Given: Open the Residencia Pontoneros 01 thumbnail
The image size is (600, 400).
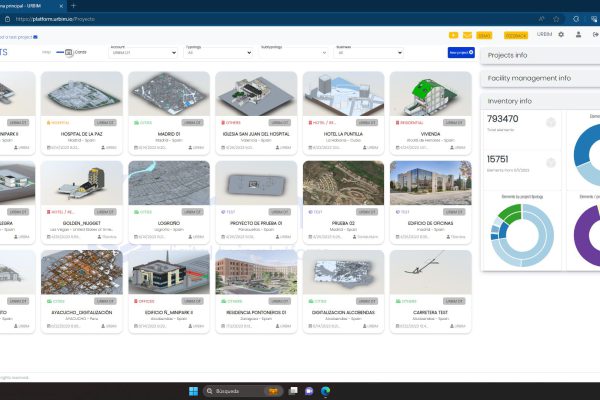Looking at the screenshot, I should pos(256,272).
